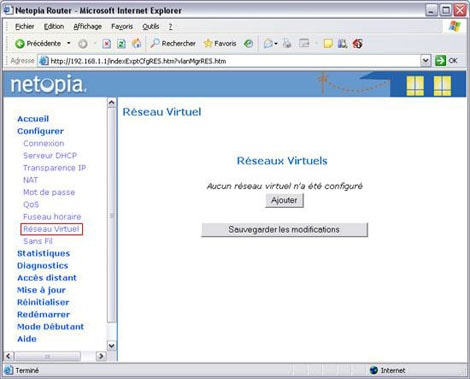Image resolution: width=470 pixels, height=379 pixels.
Task: Open the QoS link
Action: click(x=31, y=204)
